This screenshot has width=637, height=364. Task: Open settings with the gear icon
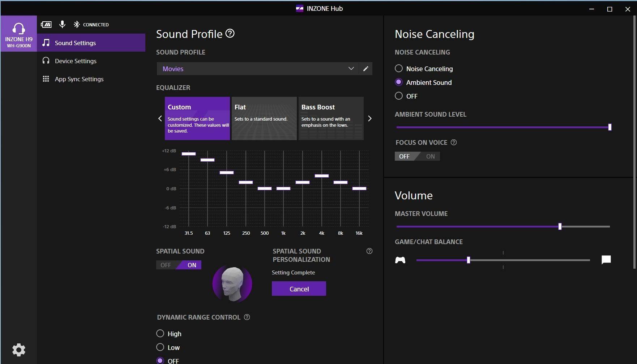[19, 350]
